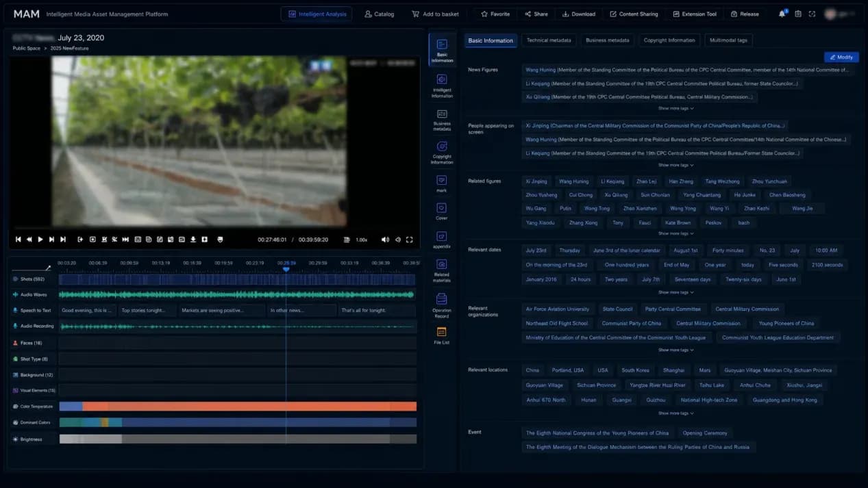Click the Modify button
The height and width of the screenshot is (488, 868).
[x=841, y=57]
